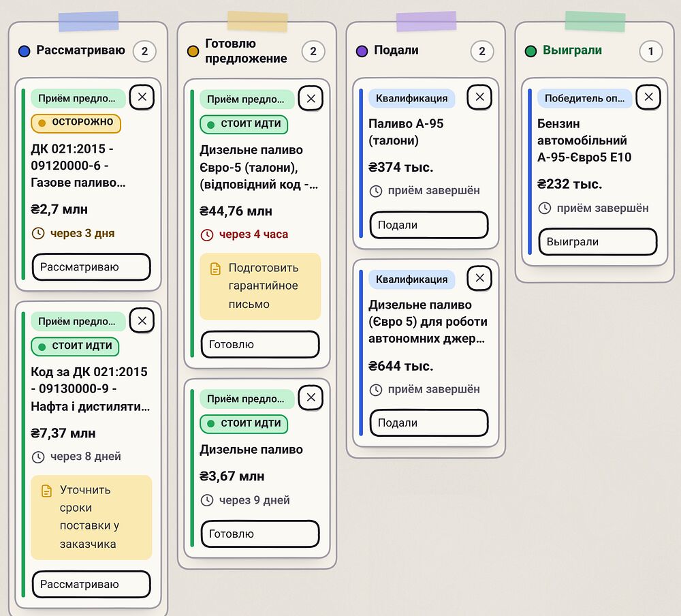
Task: Open the 'Выиграли' status dropdown on the Бензин card
Action: coord(598,242)
